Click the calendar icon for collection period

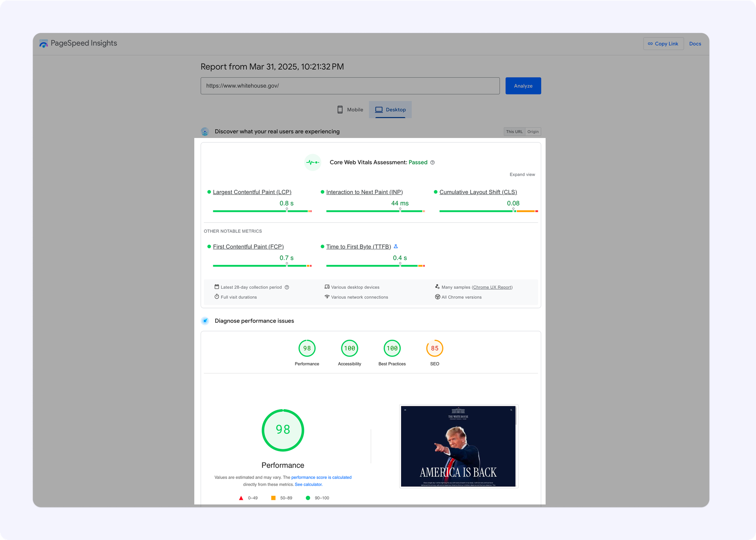[x=217, y=287]
